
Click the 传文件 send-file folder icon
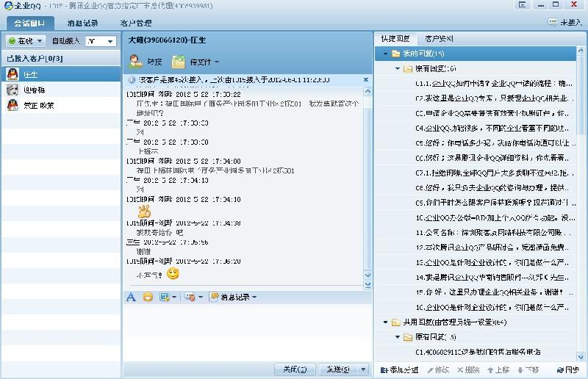click(179, 62)
